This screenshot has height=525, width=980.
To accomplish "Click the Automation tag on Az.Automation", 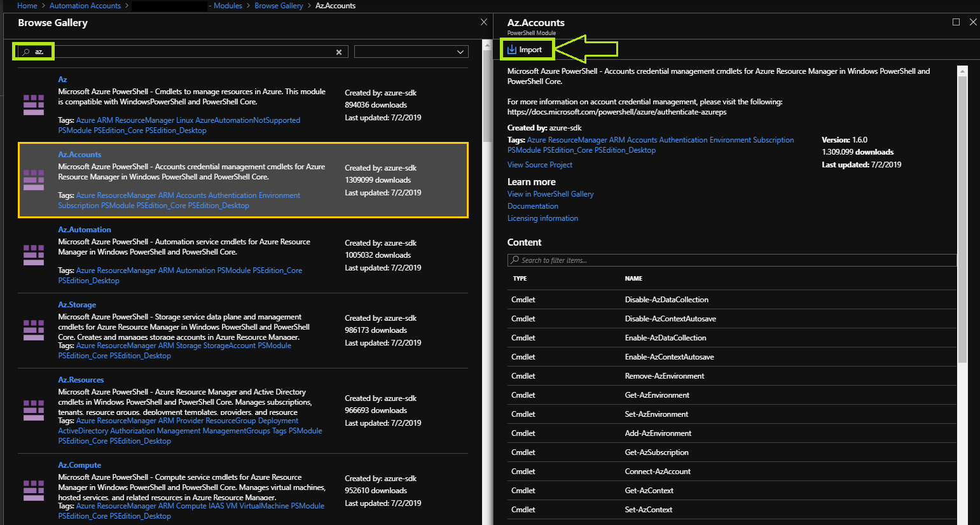I will click(x=195, y=270).
